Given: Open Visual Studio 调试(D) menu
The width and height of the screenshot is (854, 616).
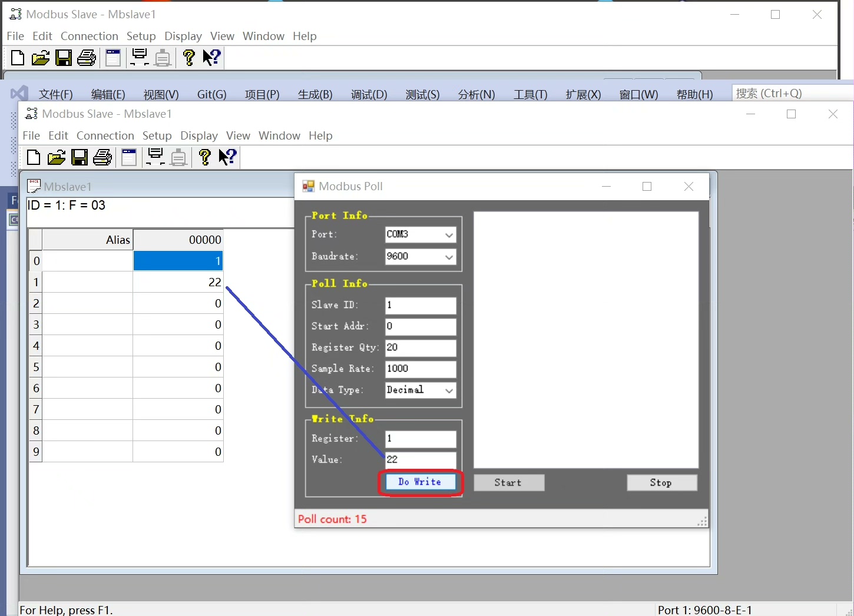Looking at the screenshot, I should pyautogui.click(x=369, y=94).
